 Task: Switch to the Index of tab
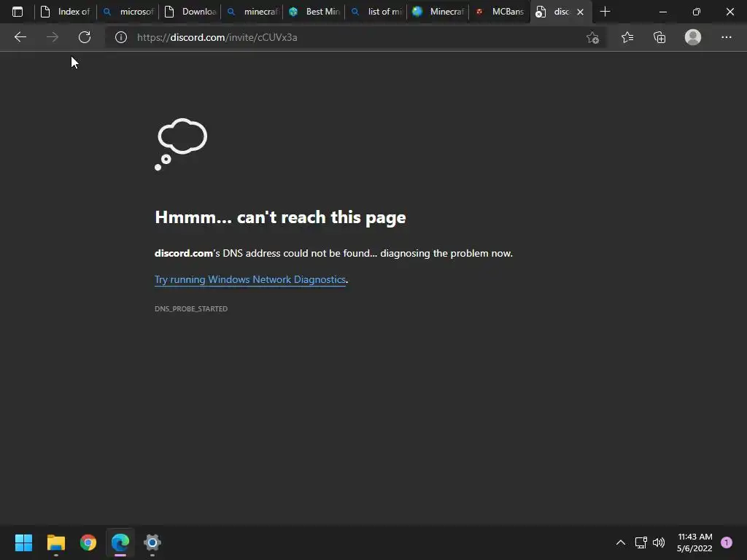[x=65, y=12]
